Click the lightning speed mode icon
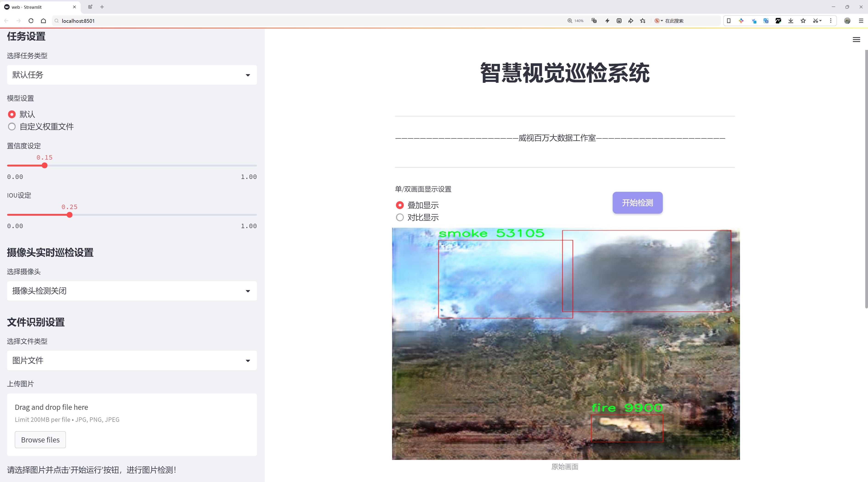The width and height of the screenshot is (868, 482). [607, 21]
